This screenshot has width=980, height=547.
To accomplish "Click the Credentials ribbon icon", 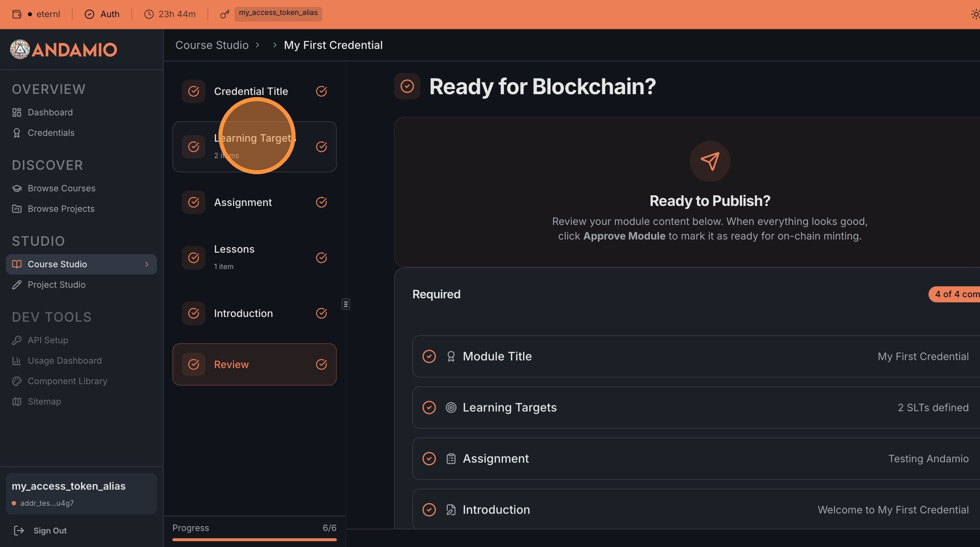I will click(16, 133).
